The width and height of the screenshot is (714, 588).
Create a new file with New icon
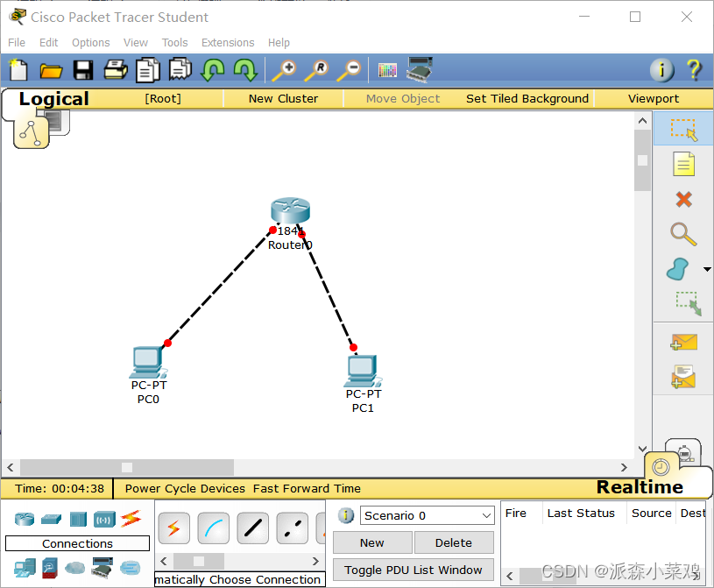coord(18,70)
